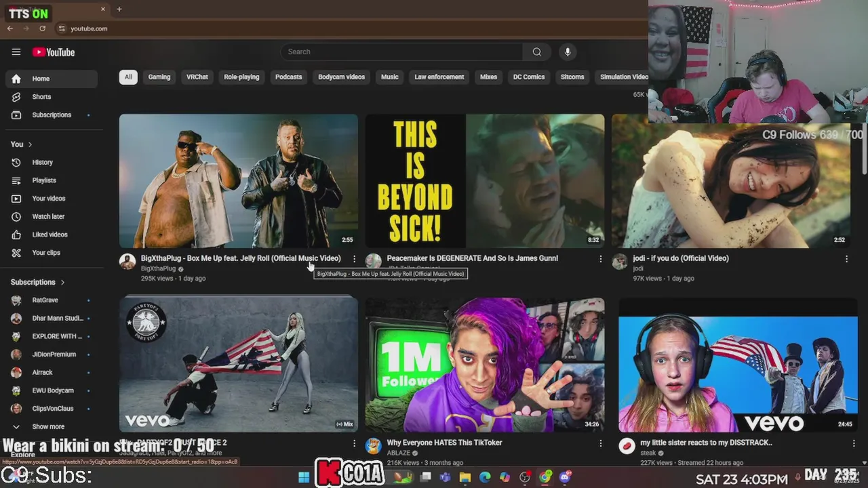Open Microsoft Teams from taskbar
This screenshot has height=488, width=868.
[x=446, y=477]
